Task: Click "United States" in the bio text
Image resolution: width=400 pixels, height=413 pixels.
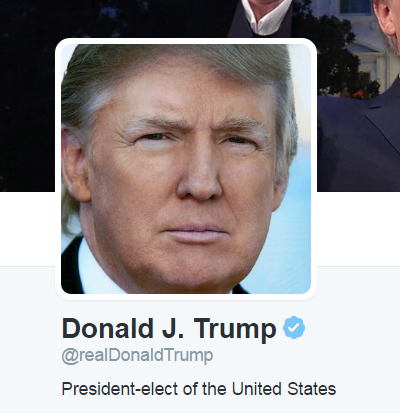Action: (x=284, y=389)
